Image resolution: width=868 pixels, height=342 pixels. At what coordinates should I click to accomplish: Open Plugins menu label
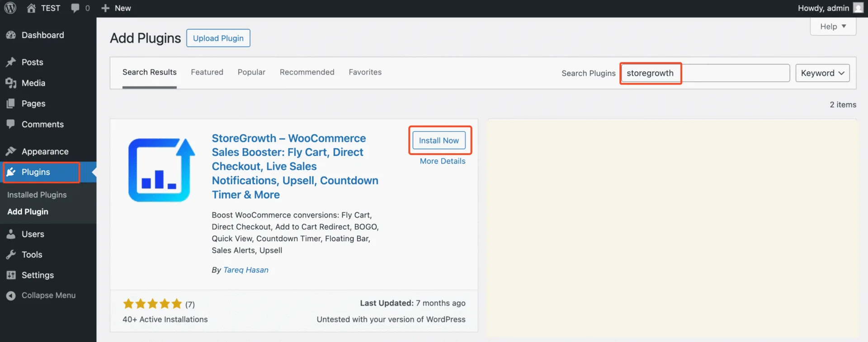[x=36, y=172]
